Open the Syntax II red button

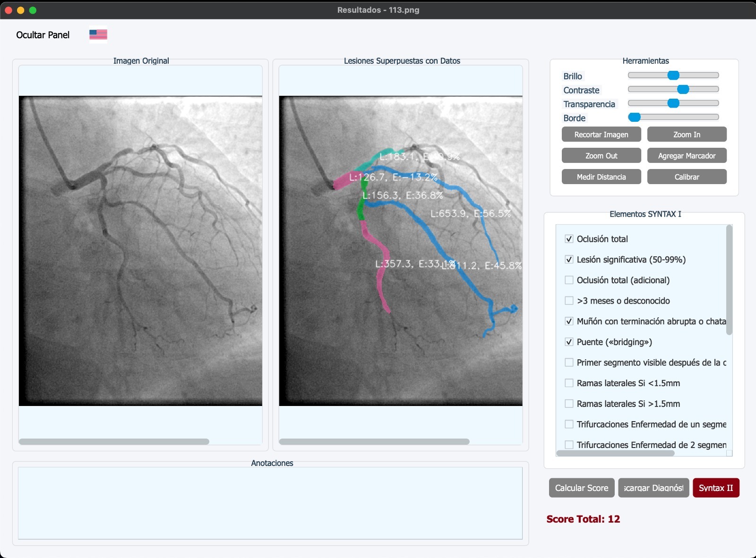[716, 488]
